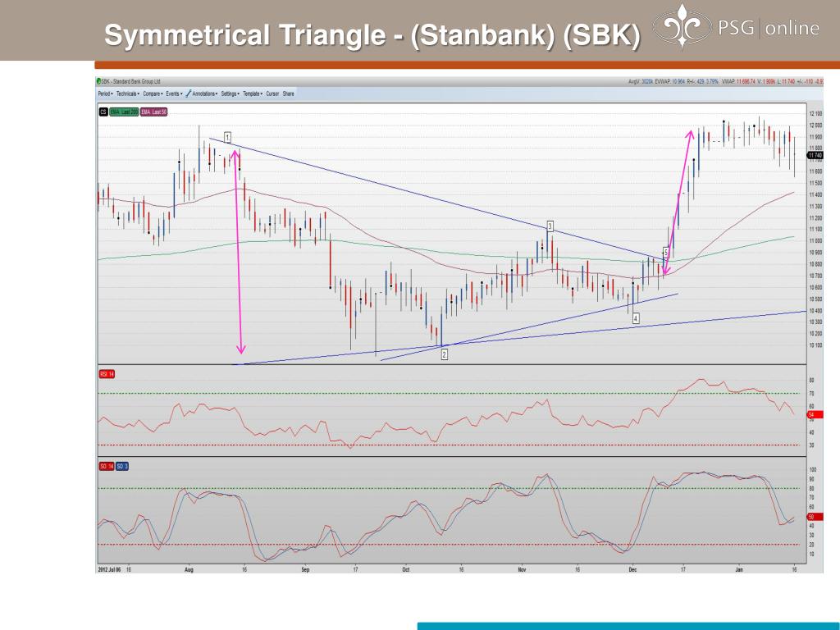Viewport: 840px width, 630px height.
Task: Click the PSG online logo
Action: click(736, 26)
